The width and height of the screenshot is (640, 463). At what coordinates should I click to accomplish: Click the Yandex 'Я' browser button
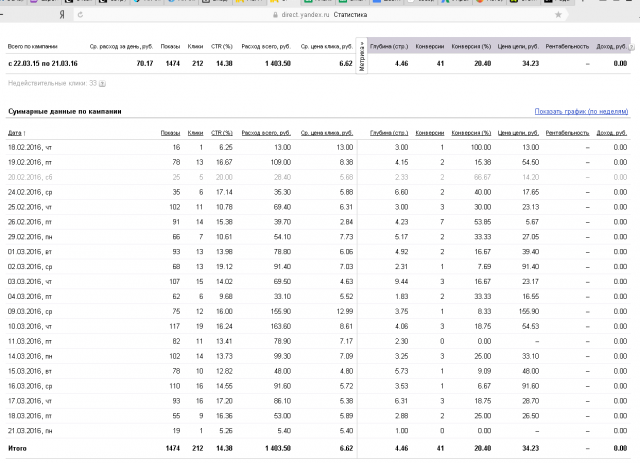[x=64, y=16]
